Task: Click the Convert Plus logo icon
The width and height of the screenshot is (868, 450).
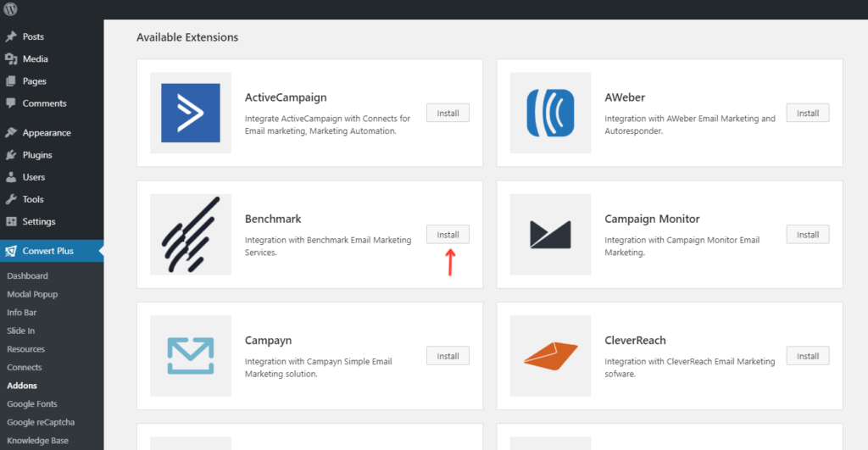Action: point(11,251)
